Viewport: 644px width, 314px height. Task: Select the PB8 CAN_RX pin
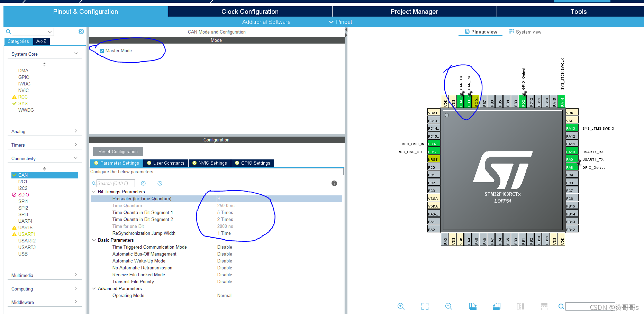click(469, 102)
